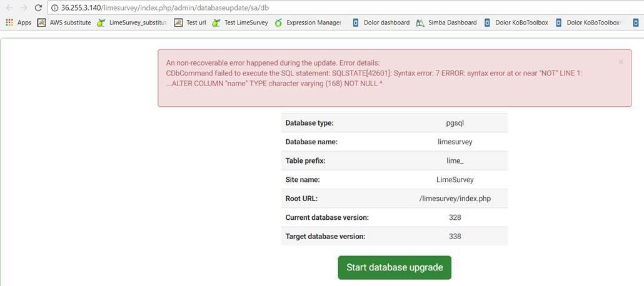Reload the page with the refresh icon

pos(38,7)
